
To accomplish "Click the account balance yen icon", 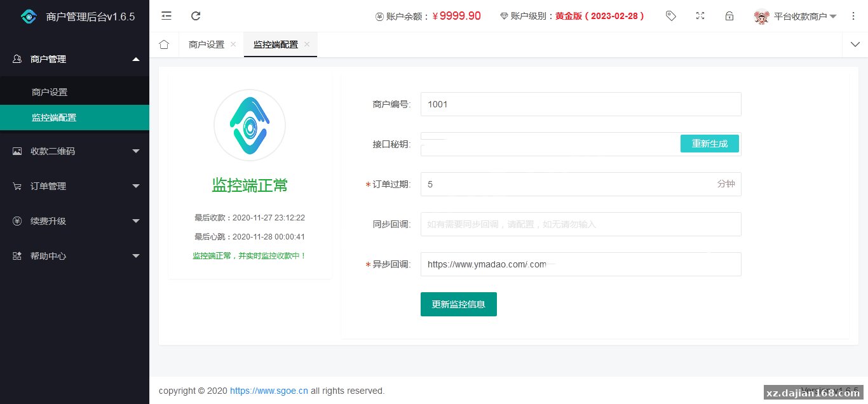I will pyautogui.click(x=379, y=17).
